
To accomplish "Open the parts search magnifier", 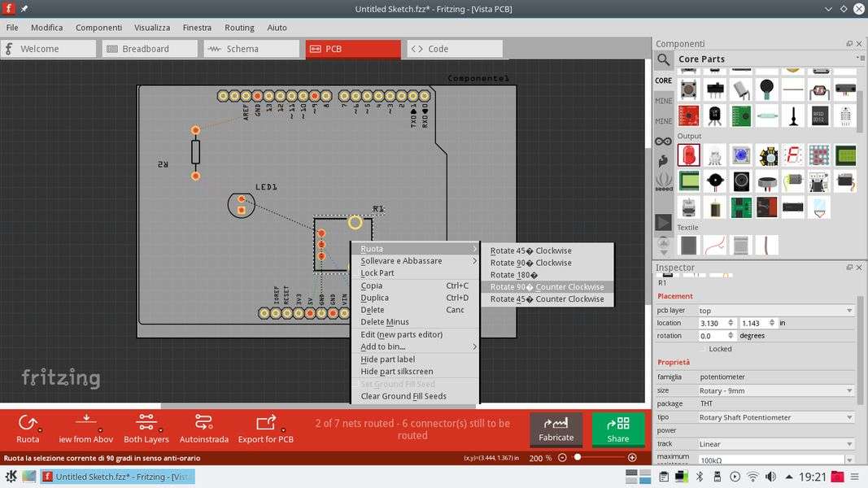I will point(664,59).
